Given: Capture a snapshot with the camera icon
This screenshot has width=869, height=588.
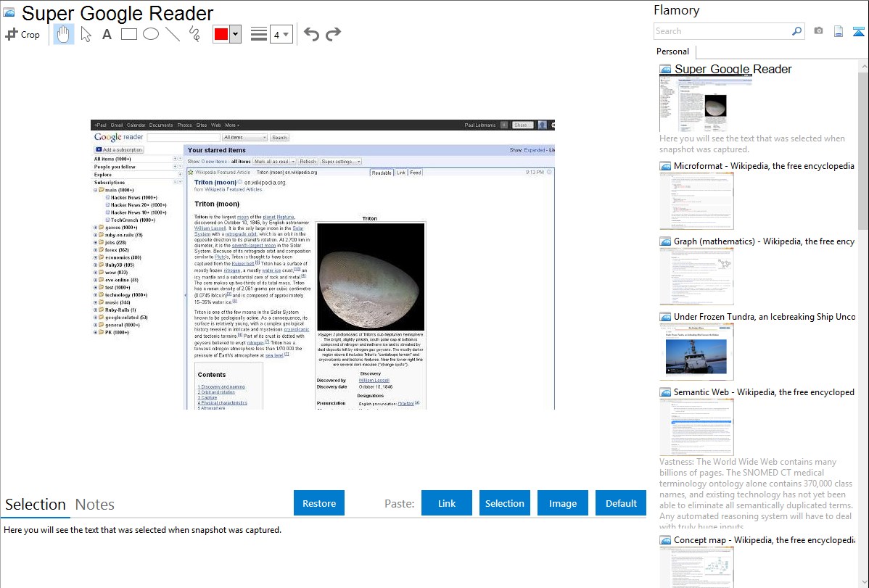Looking at the screenshot, I should click(x=818, y=31).
